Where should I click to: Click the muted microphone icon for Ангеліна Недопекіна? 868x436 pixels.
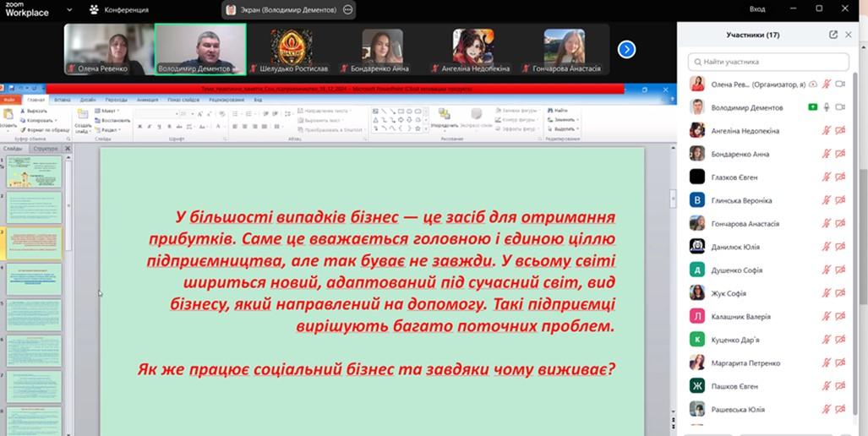tap(826, 131)
